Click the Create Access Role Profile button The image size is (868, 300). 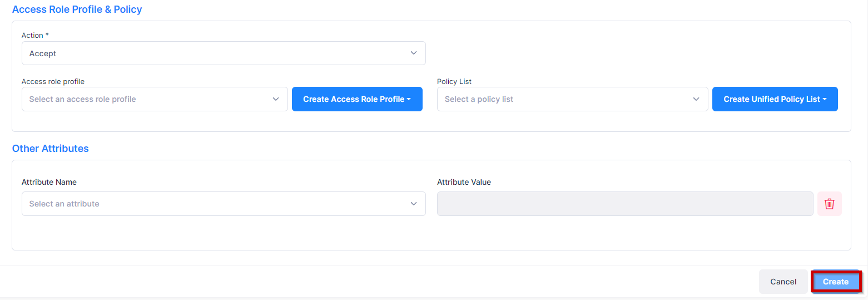point(354,99)
